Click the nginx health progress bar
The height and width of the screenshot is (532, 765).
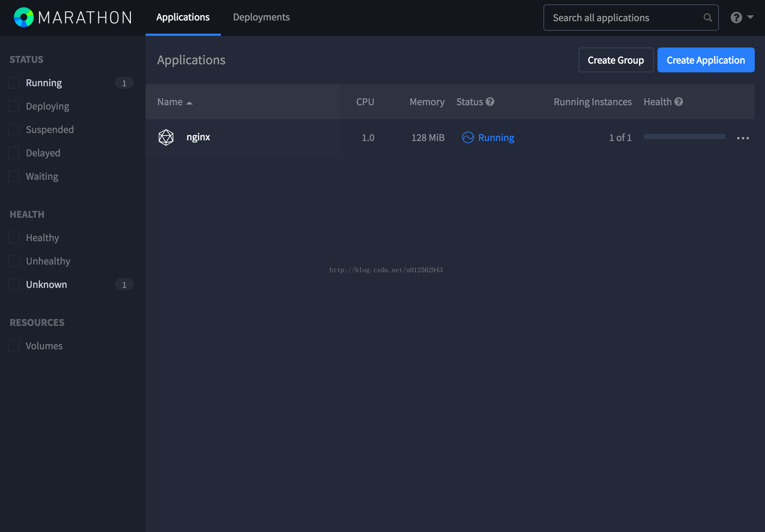coord(684,136)
